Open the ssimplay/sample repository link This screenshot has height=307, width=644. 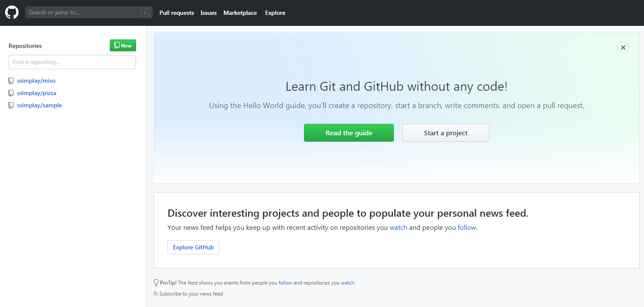pos(39,105)
